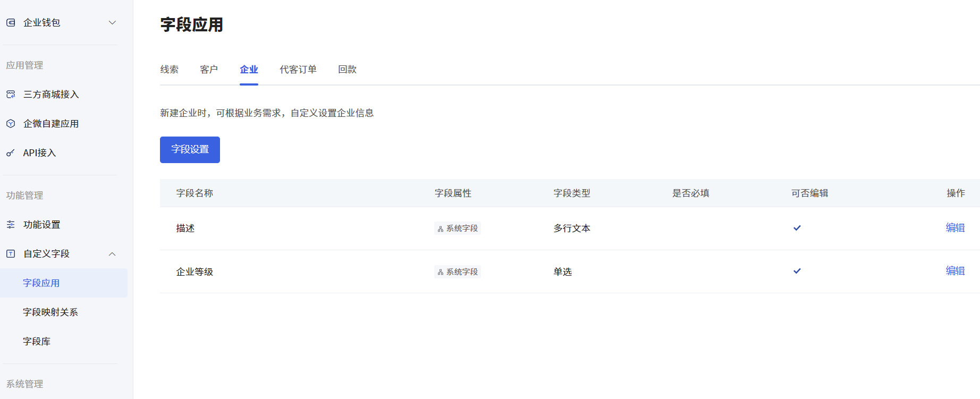
Task: Click the 可否编辑 checkmark in 描述 row
Action: [797, 228]
